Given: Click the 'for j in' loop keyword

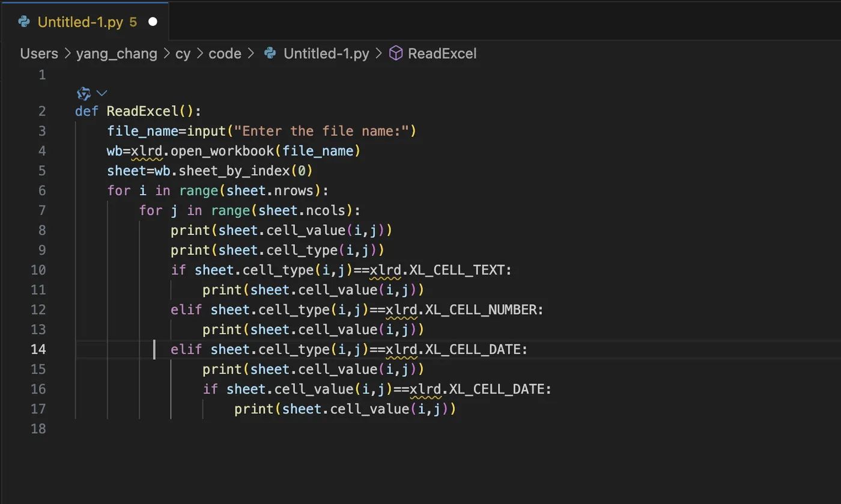Looking at the screenshot, I should point(171,210).
